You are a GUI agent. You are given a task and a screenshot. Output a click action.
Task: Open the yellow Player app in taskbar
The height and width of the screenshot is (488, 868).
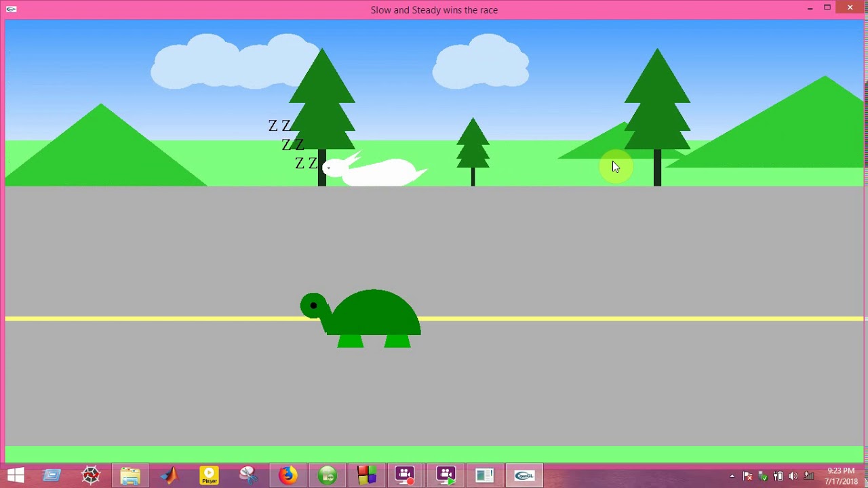tap(209, 476)
